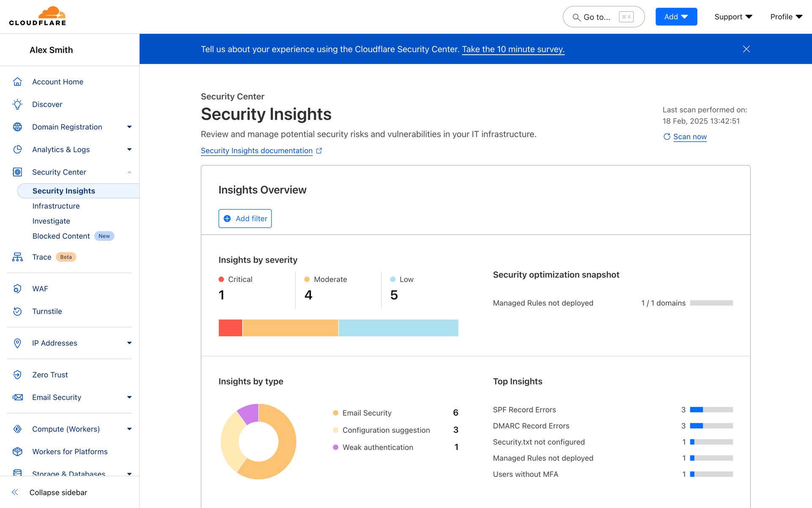Viewport: 812px width, 508px height.
Task: Click the Zero Trust sidebar icon
Action: (17, 375)
